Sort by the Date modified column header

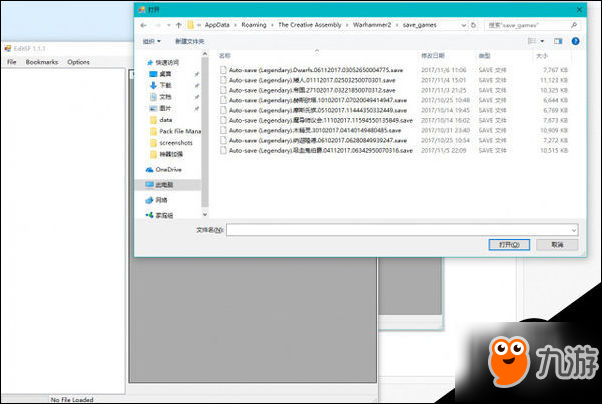coord(433,56)
